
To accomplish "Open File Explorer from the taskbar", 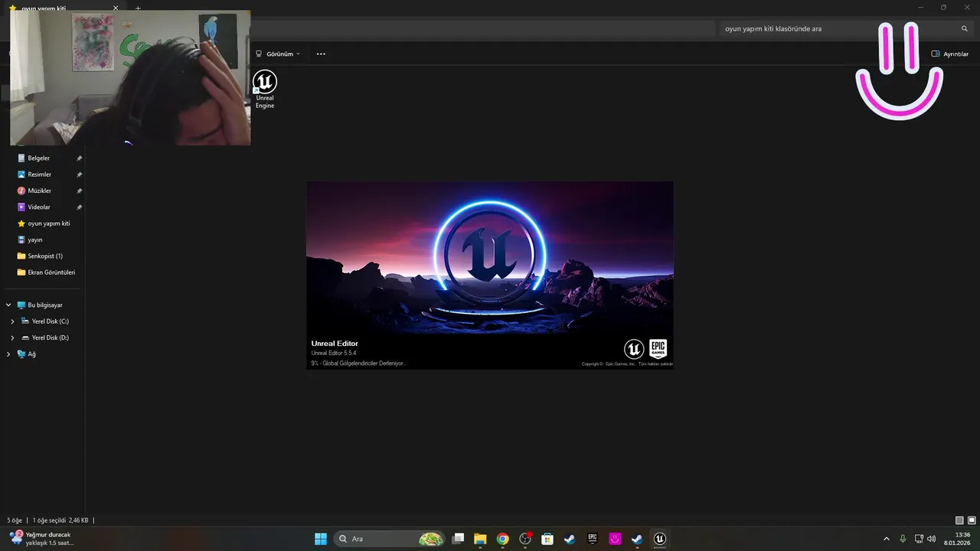I will point(480,539).
